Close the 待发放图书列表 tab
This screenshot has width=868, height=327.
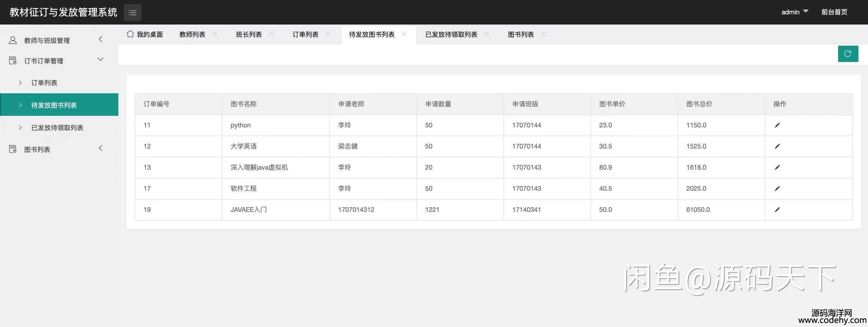(x=404, y=34)
